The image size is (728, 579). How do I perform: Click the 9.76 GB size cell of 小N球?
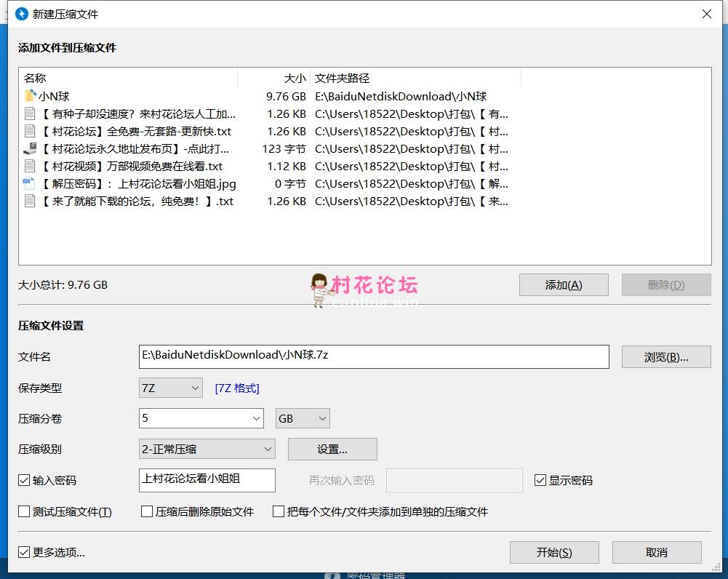tap(286, 96)
